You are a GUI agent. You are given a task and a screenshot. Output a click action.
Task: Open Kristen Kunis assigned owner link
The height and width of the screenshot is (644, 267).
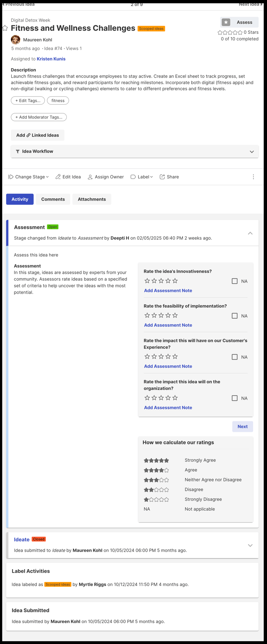[51, 59]
